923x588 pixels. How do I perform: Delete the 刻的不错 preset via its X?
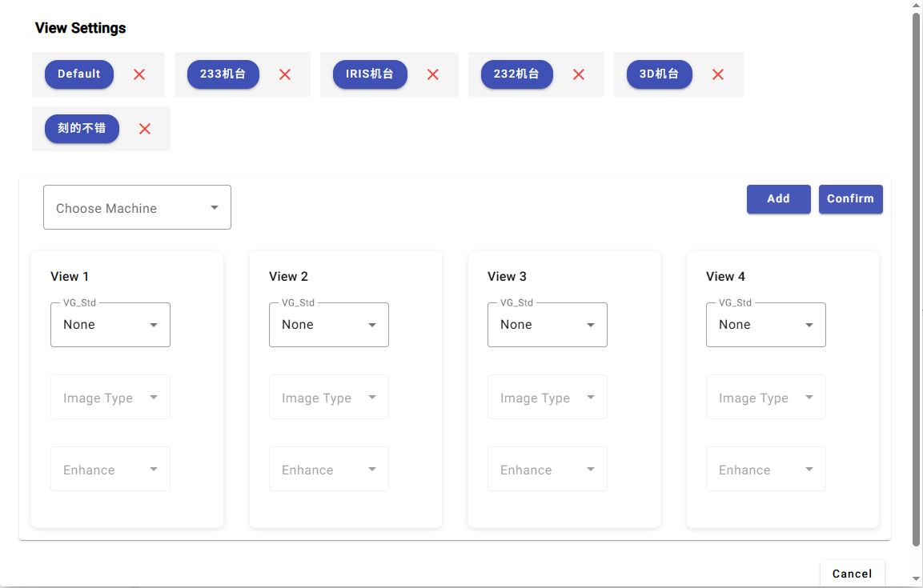click(145, 129)
